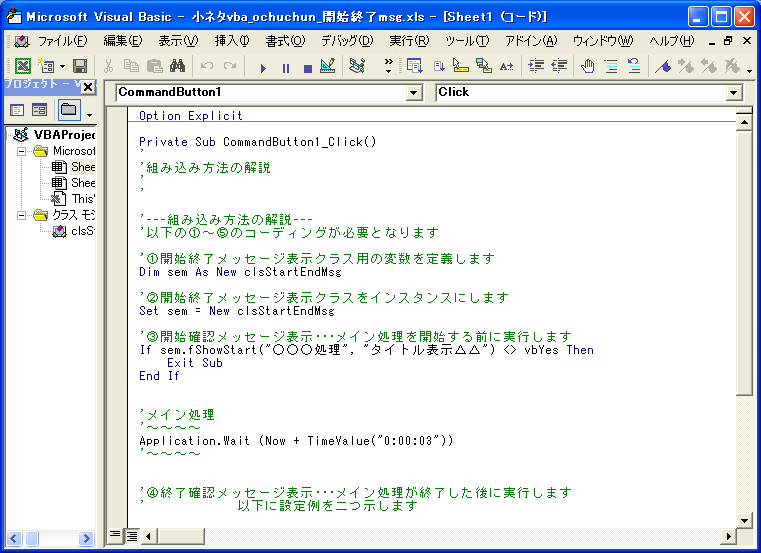Open the 表示(V) menu
The width and height of the screenshot is (761, 553).
click(x=178, y=41)
